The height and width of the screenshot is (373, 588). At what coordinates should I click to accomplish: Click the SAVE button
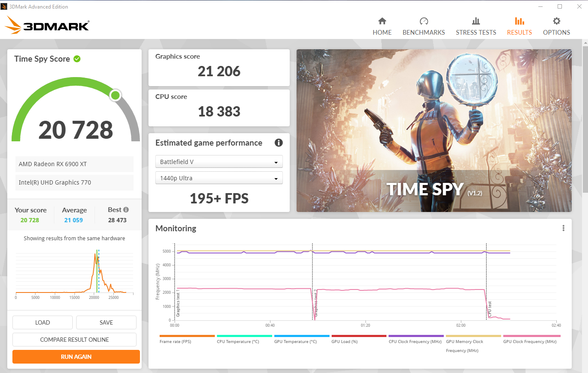[x=106, y=322]
